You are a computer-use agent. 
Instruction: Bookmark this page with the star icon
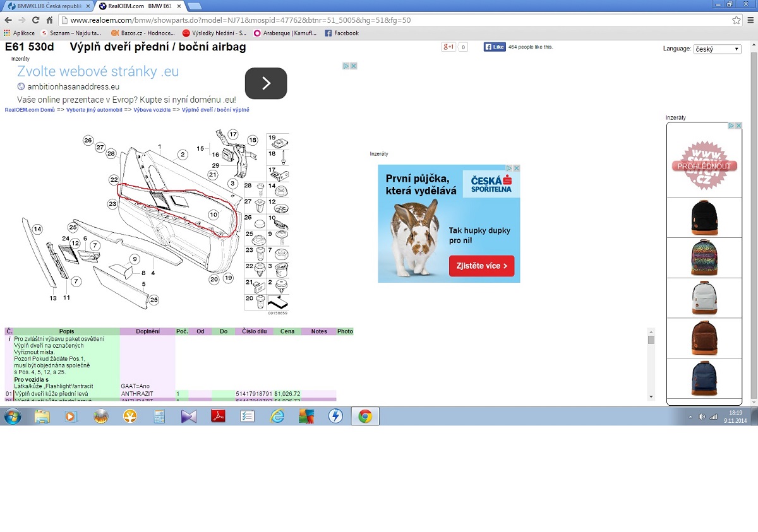coord(736,20)
